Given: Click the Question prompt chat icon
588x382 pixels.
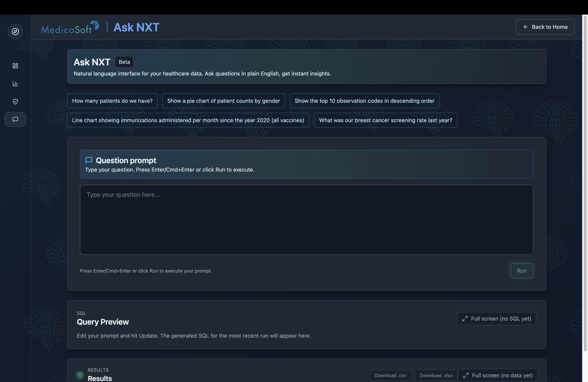Looking at the screenshot, I should [89, 160].
